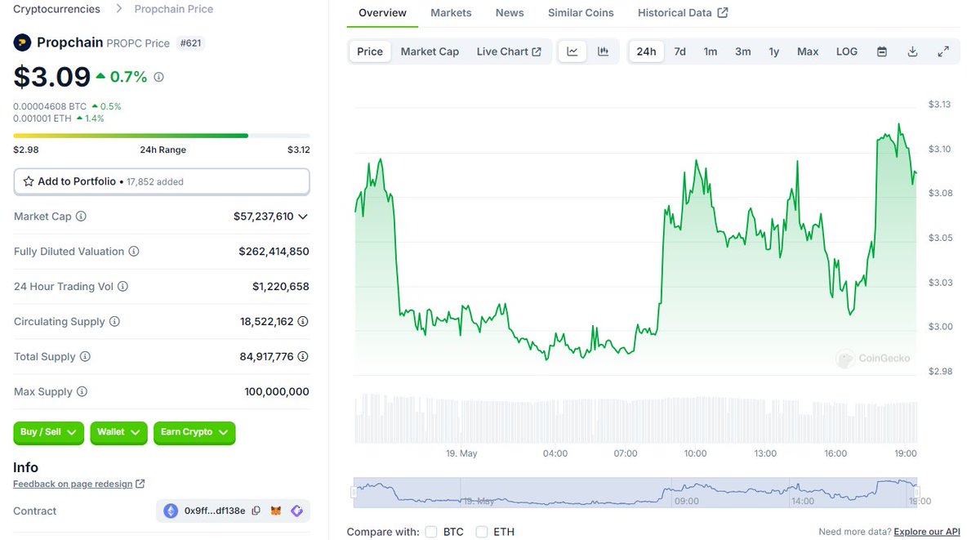Open the Overview tab
Screen dimensions: 980x540
382,13
